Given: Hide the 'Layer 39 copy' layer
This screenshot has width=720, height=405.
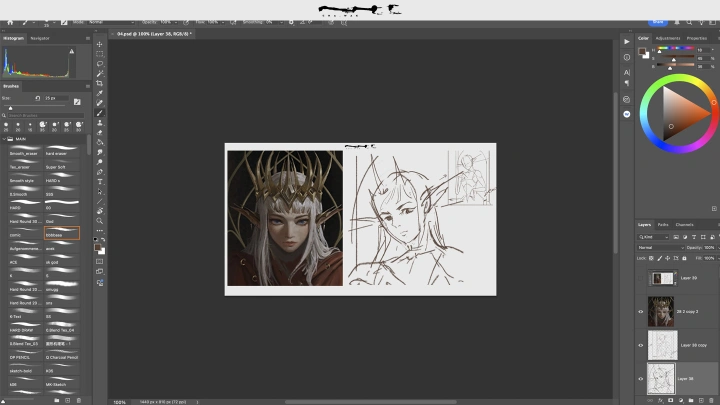Looking at the screenshot, I should pyautogui.click(x=641, y=345).
